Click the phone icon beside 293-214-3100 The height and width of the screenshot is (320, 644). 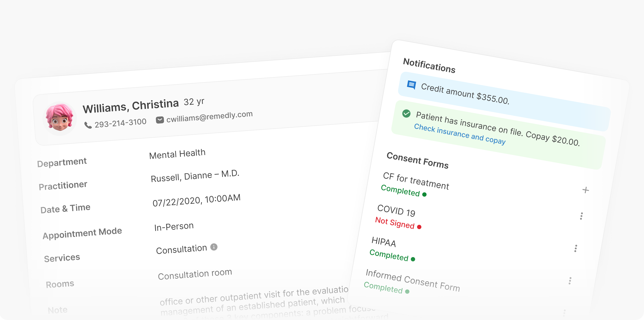coord(88,125)
